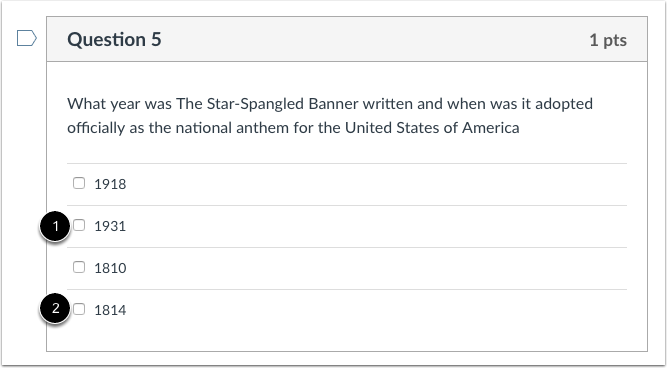Mark the 1814 checkbox as selected
This screenshot has height=368, width=667.
click(79, 309)
